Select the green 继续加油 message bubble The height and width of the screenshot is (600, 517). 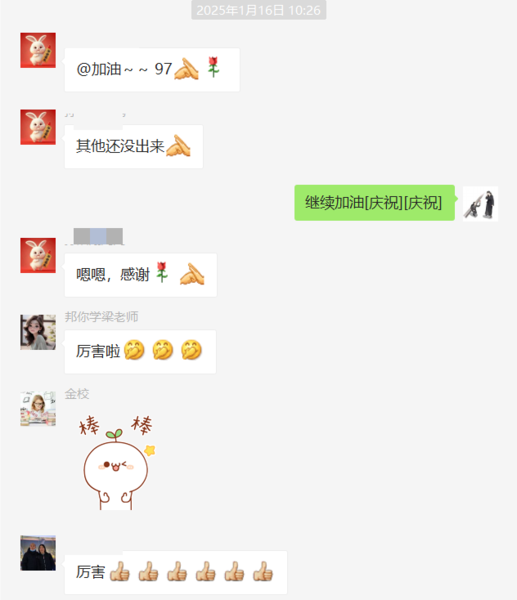375,203
